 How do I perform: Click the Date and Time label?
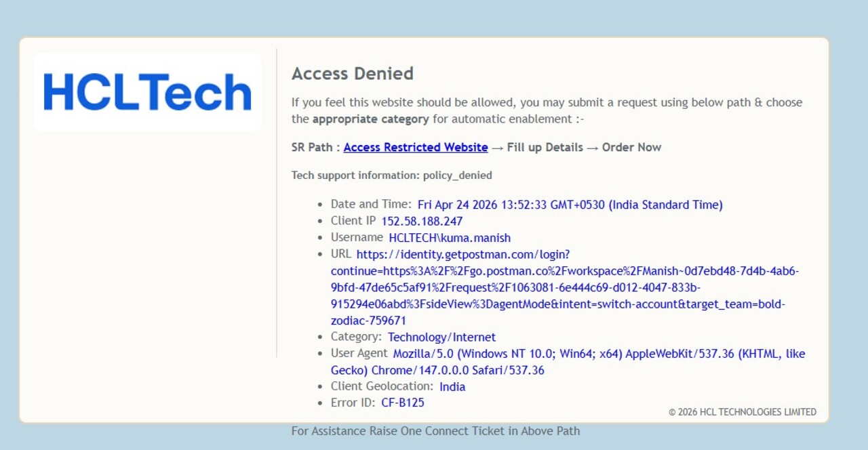(371, 204)
